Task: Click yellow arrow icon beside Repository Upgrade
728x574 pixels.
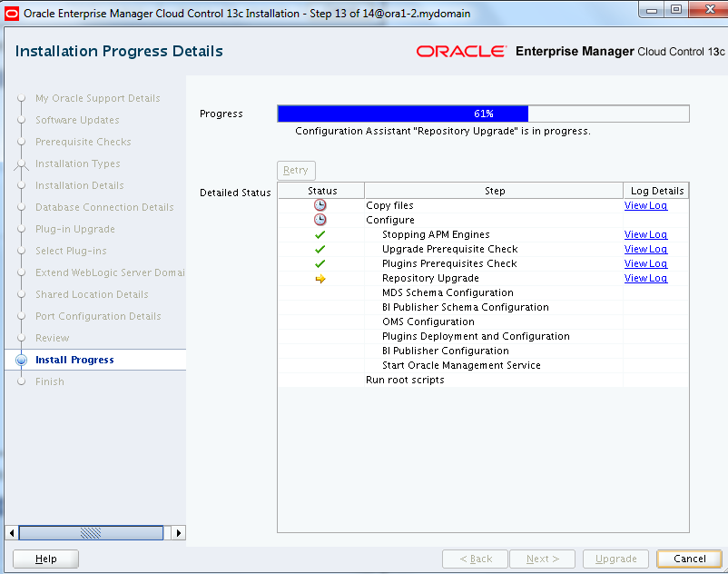Action: pyautogui.click(x=320, y=278)
